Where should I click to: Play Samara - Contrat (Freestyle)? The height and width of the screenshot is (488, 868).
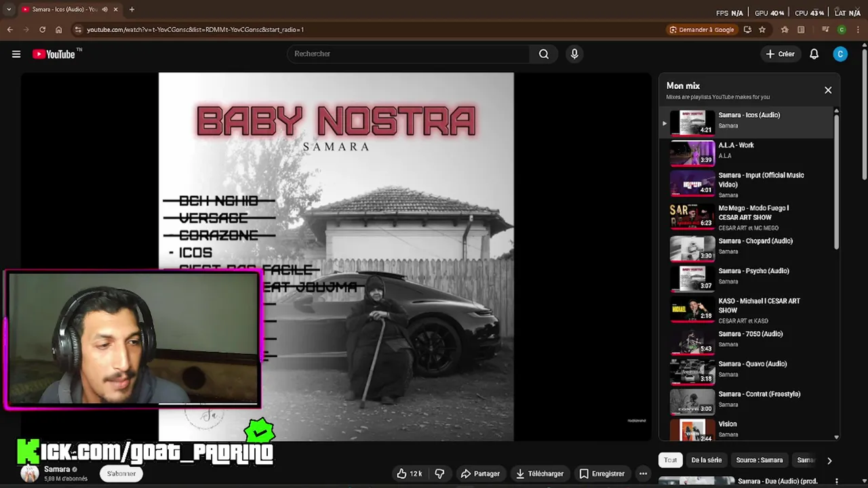click(x=746, y=401)
